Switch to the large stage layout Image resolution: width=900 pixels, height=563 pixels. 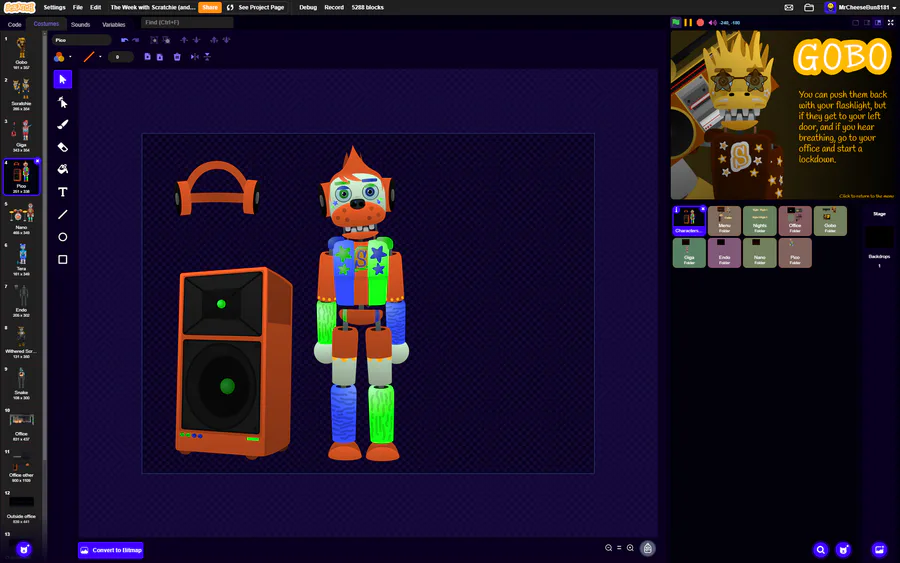[x=878, y=22]
